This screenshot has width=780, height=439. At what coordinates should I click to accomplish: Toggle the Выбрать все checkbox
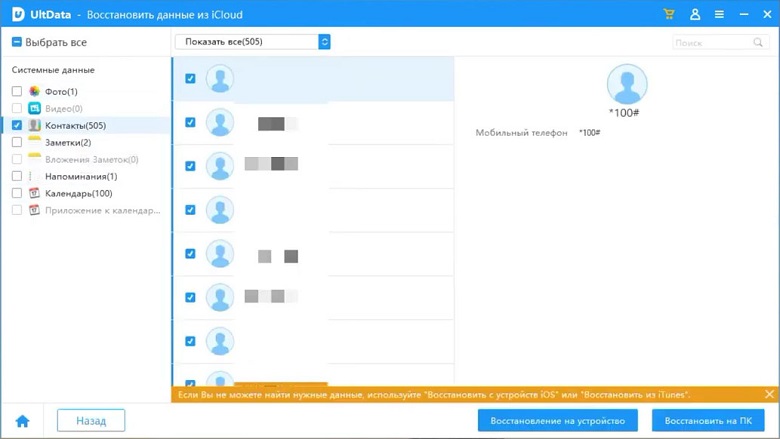point(17,42)
